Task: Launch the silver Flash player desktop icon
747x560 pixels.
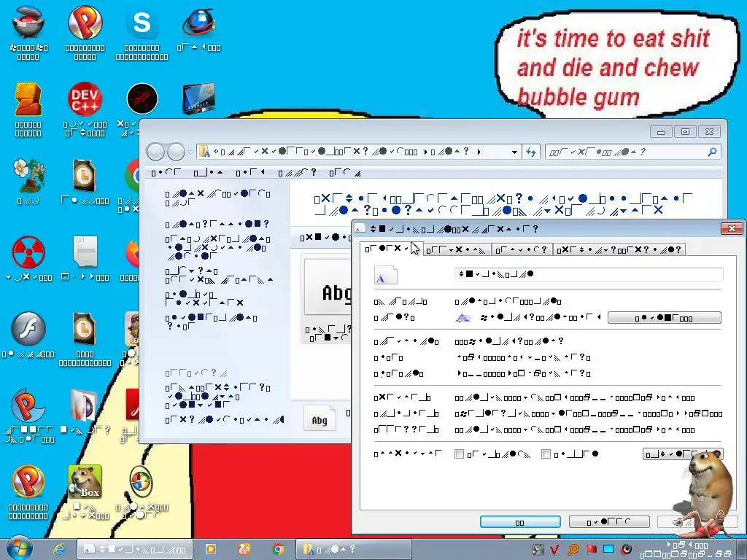Action: (28, 329)
